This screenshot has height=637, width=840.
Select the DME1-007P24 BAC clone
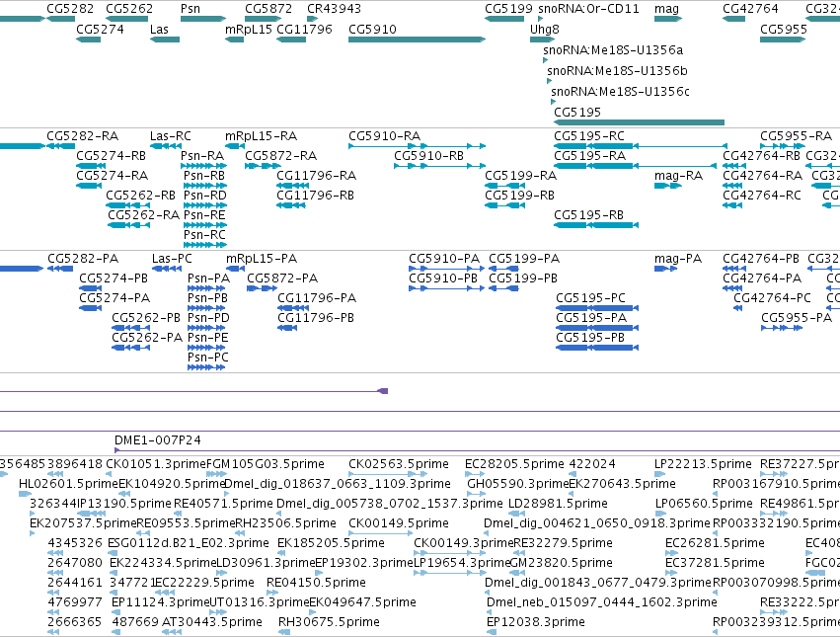pos(478,450)
